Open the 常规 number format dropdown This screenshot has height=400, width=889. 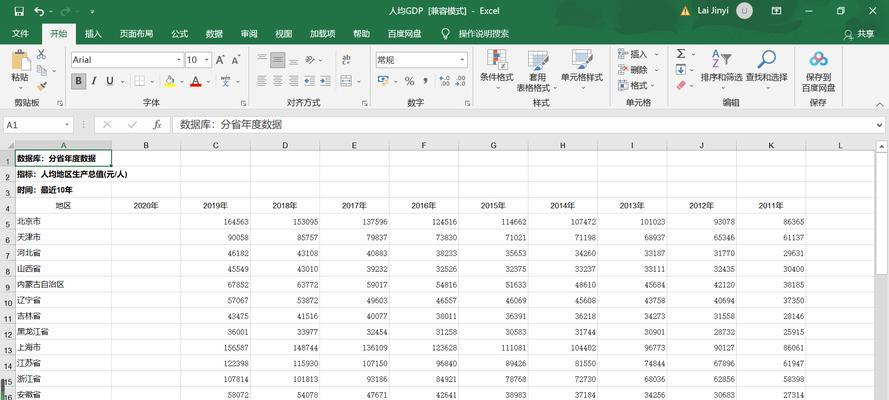[462, 59]
